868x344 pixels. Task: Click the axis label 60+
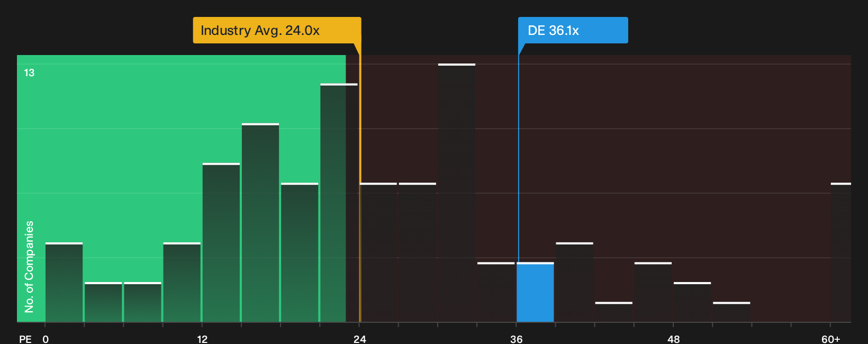(x=830, y=339)
